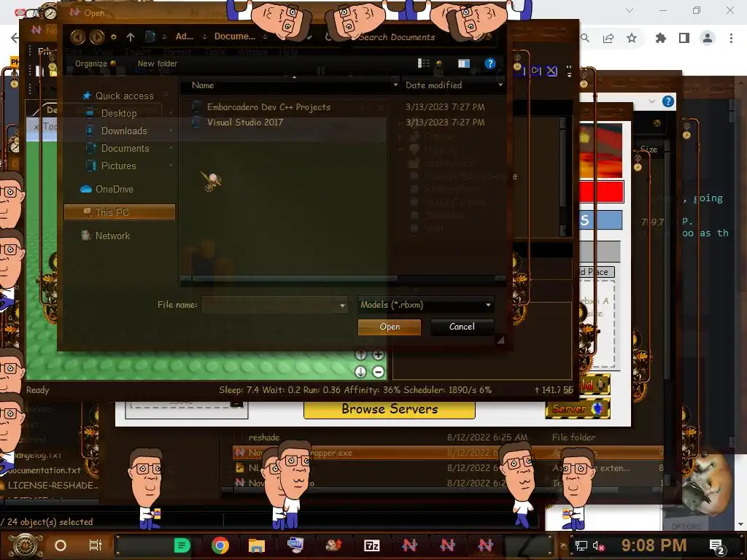This screenshot has height=560, width=747.
Task: Click the Cancel button
Action: (x=462, y=327)
